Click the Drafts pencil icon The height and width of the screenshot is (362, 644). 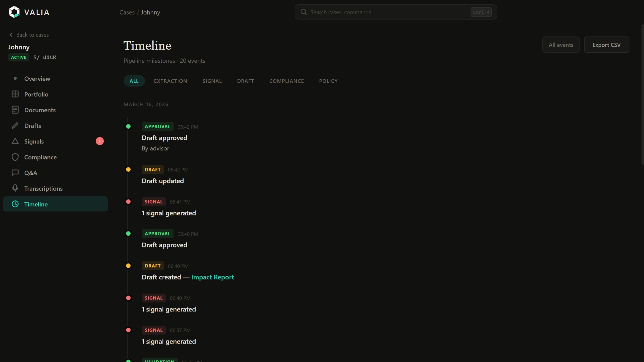pyautogui.click(x=15, y=126)
